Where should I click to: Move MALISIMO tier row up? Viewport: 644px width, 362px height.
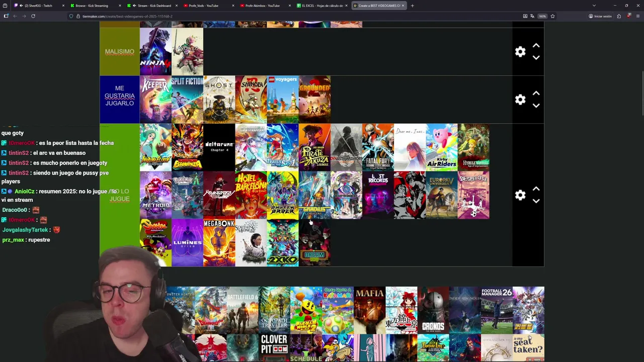tap(536, 46)
